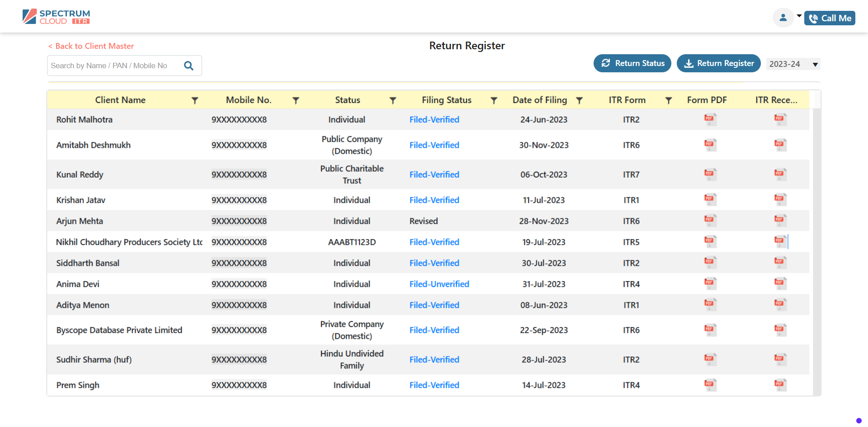This screenshot has height=427, width=868.
Task: Download Form PDF for Kunal Reddy
Action: click(710, 174)
